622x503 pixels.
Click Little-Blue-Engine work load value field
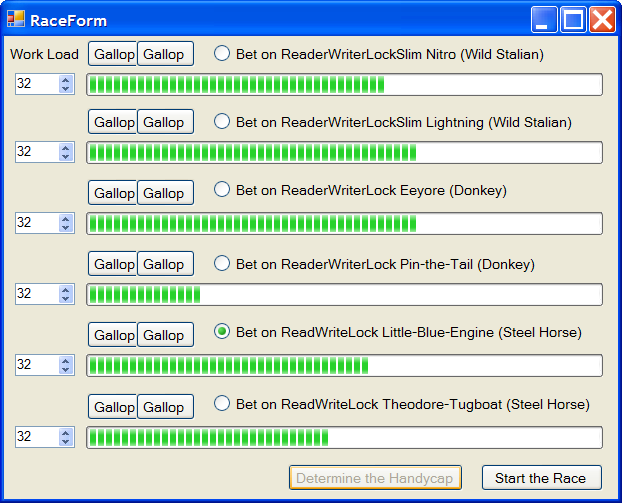[x=37, y=365]
